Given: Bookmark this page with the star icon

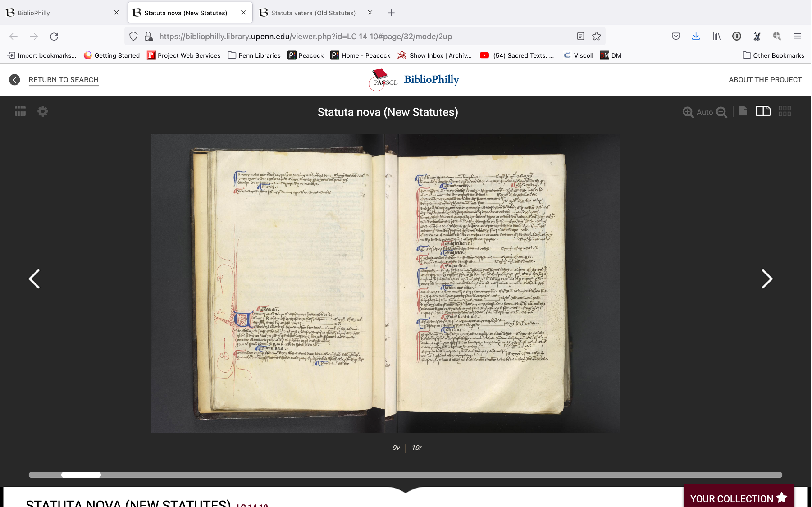Looking at the screenshot, I should pyautogui.click(x=597, y=37).
